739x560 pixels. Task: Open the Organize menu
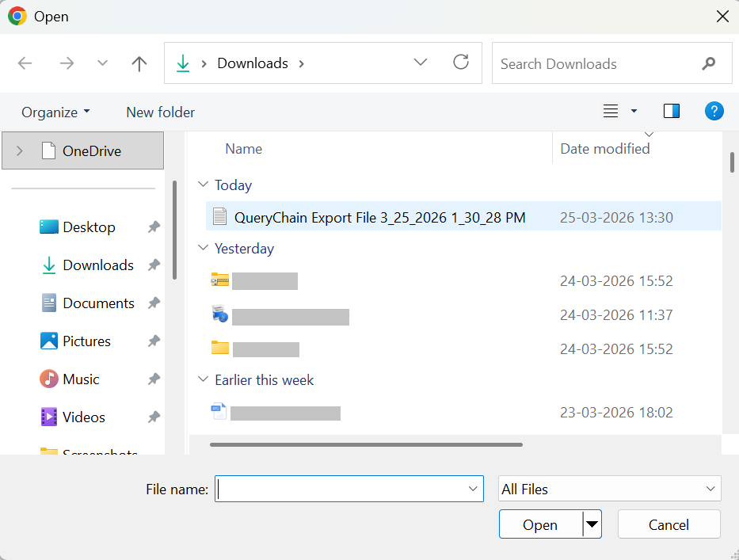click(x=55, y=112)
